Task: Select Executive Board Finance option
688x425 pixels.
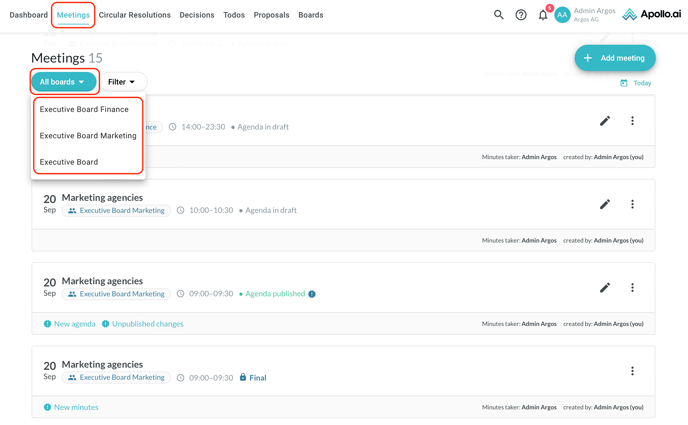Action: point(84,109)
